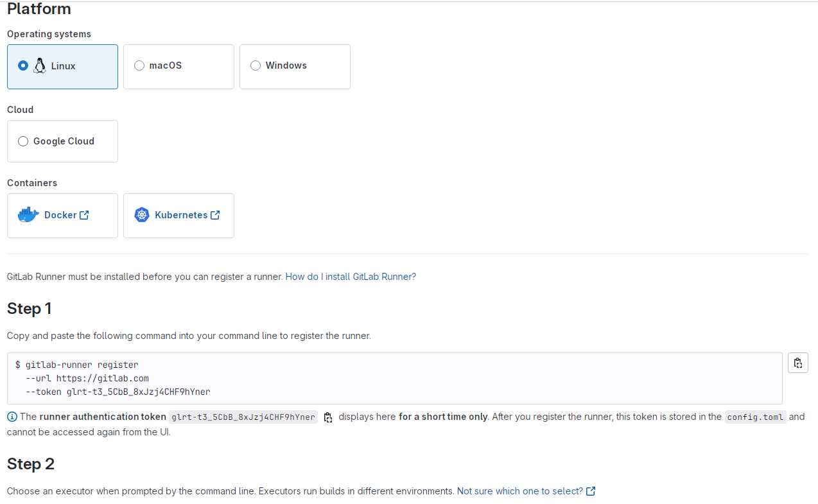
Task: Select the Linux radio button
Action: point(23,65)
